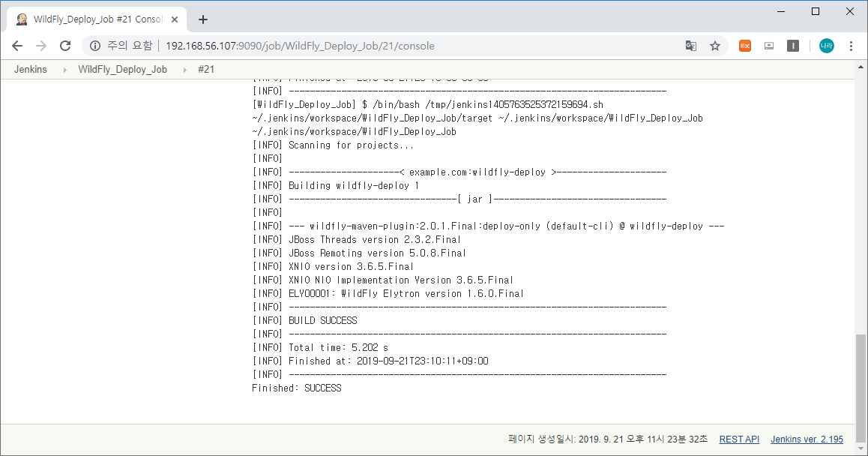Click the 'Finished: SUCCESS' line
The image size is (868, 456).
pyautogui.click(x=297, y=388)
